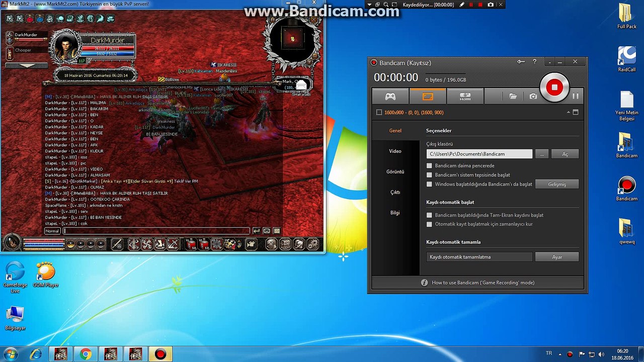
Task: Enable Otomatik kayıt zamanlayıcı checkbox
Action: point(429,224)
